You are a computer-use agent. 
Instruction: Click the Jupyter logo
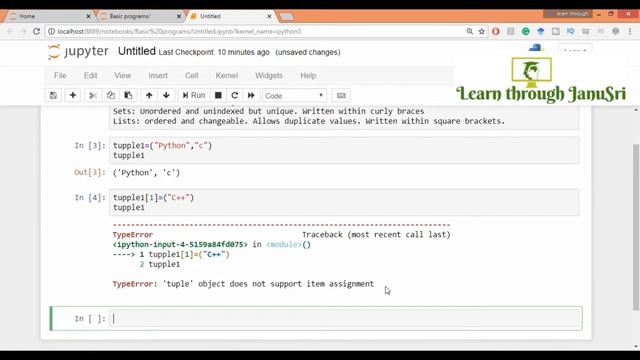click(78, 52)
